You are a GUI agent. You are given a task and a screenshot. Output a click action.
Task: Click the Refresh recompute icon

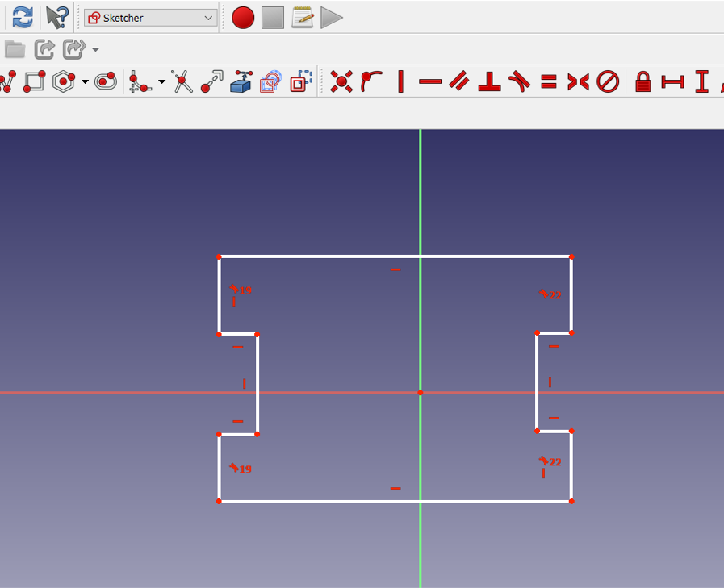22,18
